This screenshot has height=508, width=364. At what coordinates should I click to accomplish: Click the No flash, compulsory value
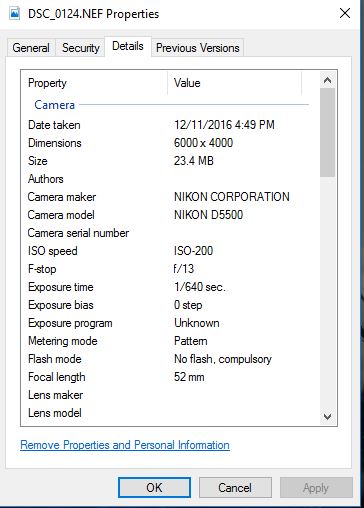pyautogui.click(x=223, y=359)
